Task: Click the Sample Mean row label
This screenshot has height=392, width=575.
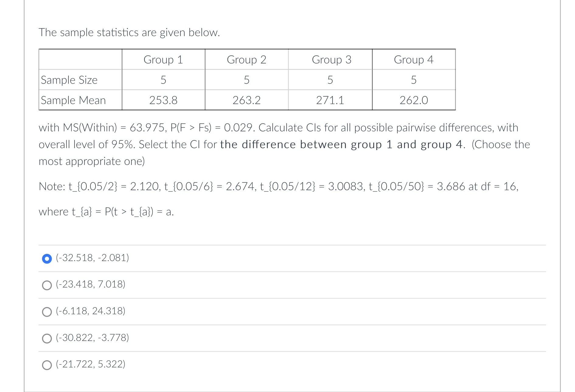Action: tap(73, 100)
